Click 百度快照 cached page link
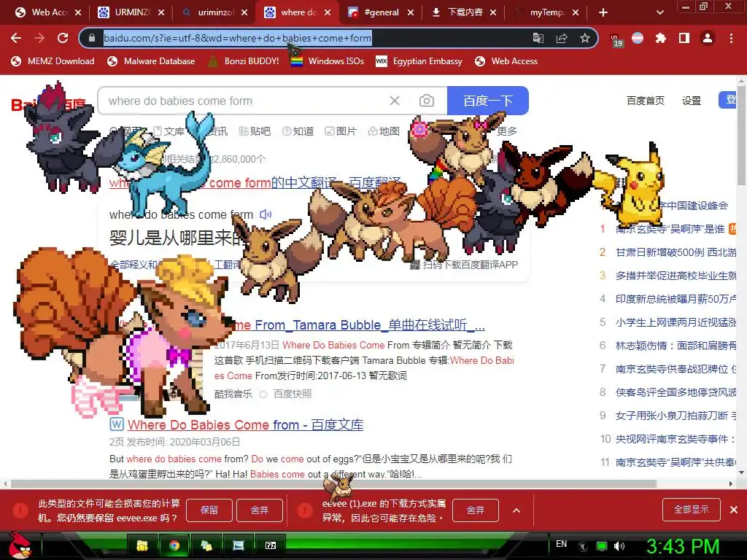747x560 pixels. (293, 394)
